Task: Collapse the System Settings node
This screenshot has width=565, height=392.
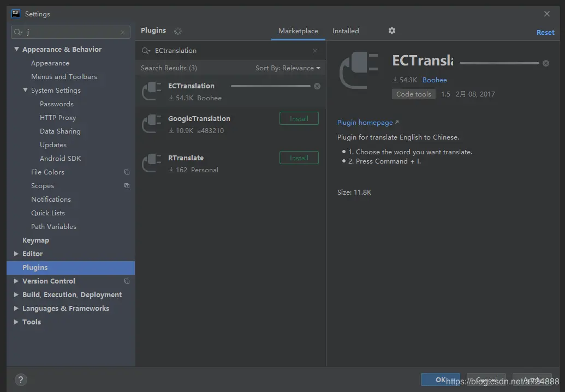Action: tap(25, 90)
